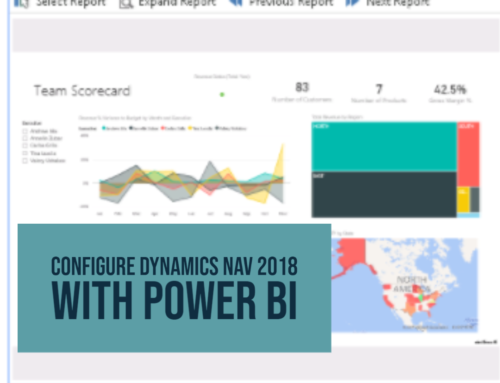500x383 pixels.
Task: Check the Valery Ushakov executive checkbox
Action: tap(25, 160)
